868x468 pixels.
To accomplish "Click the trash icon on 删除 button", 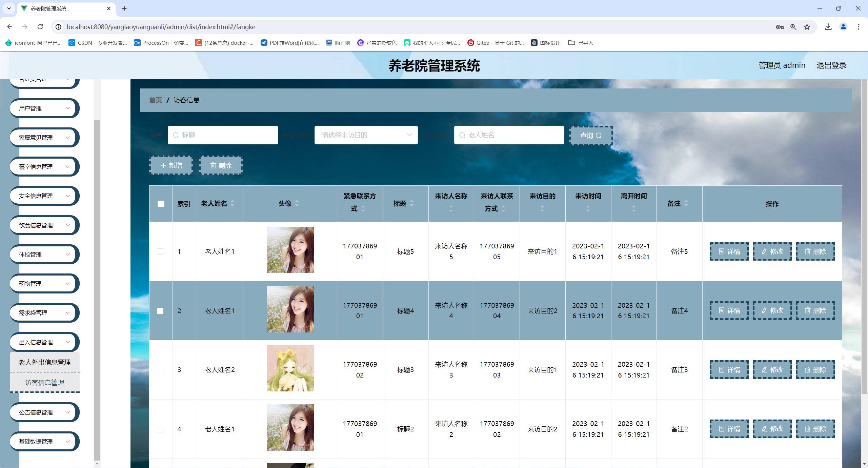I will pos(213,165).
